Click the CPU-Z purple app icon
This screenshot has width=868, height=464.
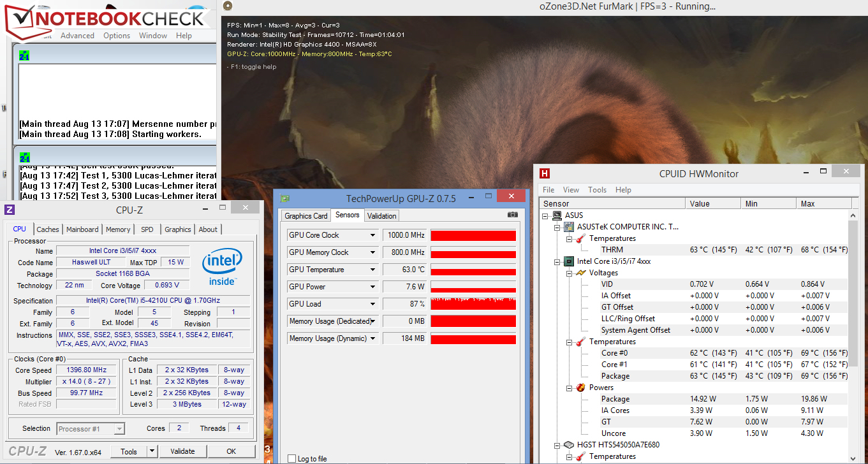pyautogui.click(x=10, y=209)
